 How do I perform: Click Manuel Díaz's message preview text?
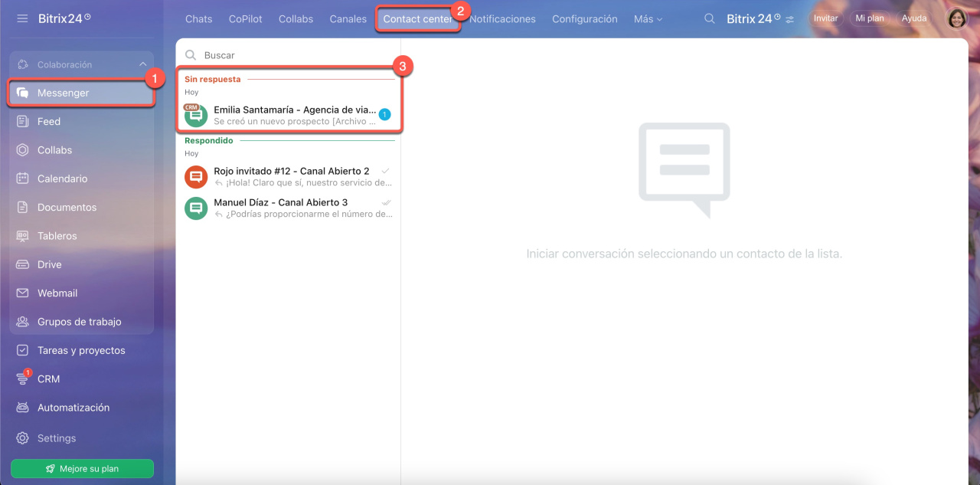(309, 214)
